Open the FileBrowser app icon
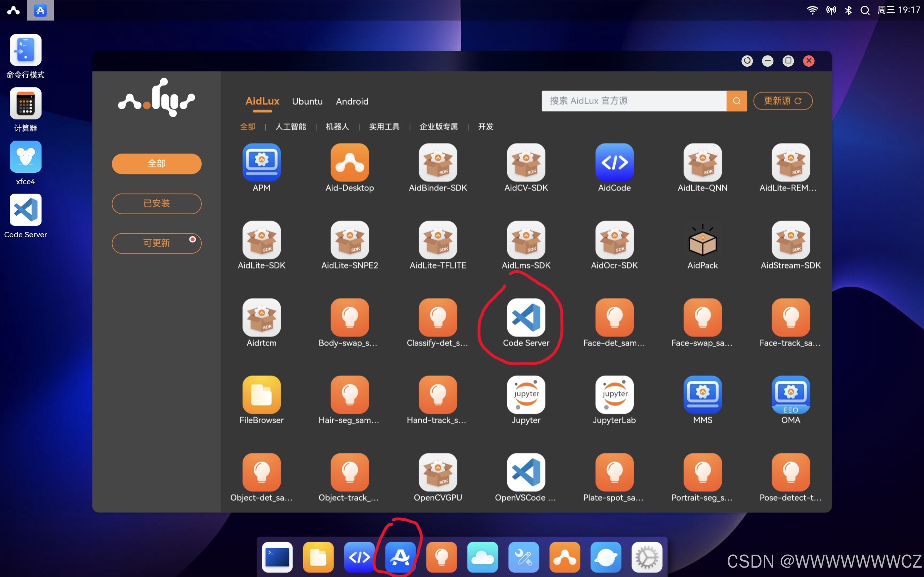 [262, 395]
